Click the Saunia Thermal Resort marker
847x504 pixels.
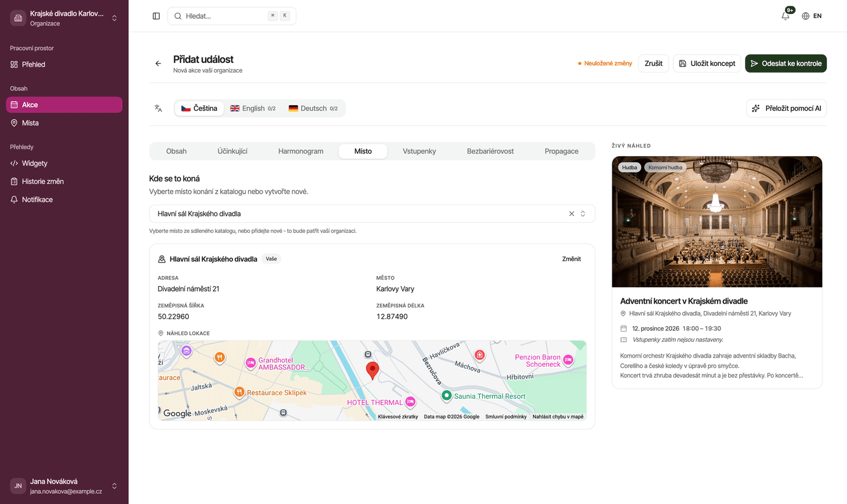446,396
